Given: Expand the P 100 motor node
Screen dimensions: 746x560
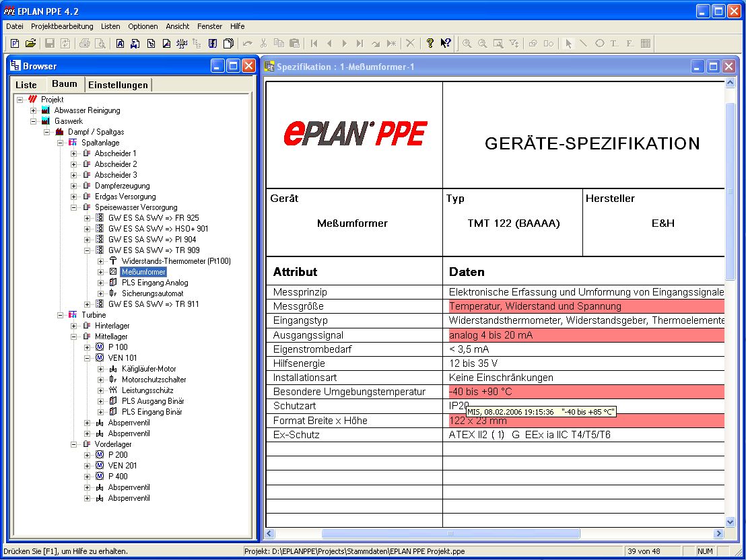Looking at the screenshot, I should click(x=88, y=347).
